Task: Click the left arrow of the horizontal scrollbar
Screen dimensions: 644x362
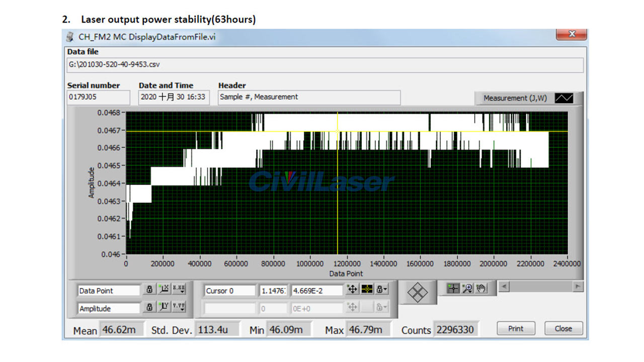Action: coord(505,287)
